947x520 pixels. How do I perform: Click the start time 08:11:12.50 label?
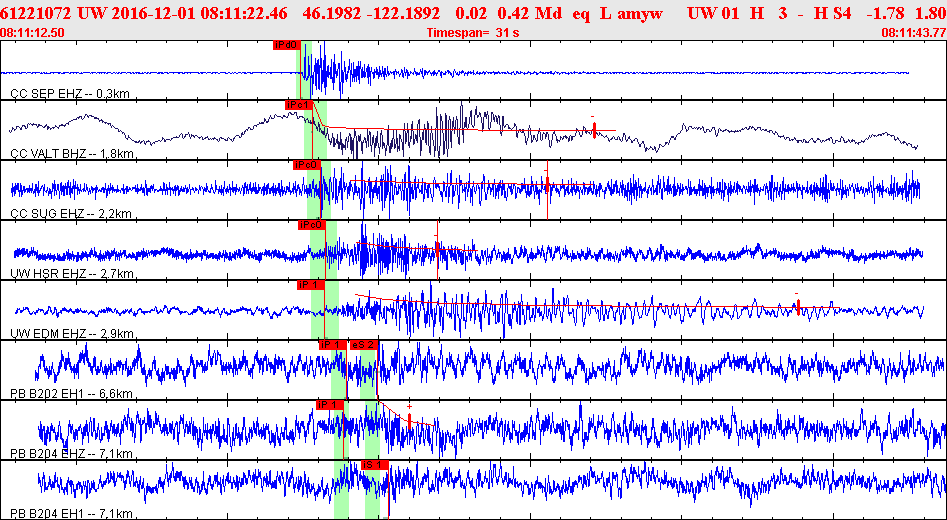[x=33, y=33]
